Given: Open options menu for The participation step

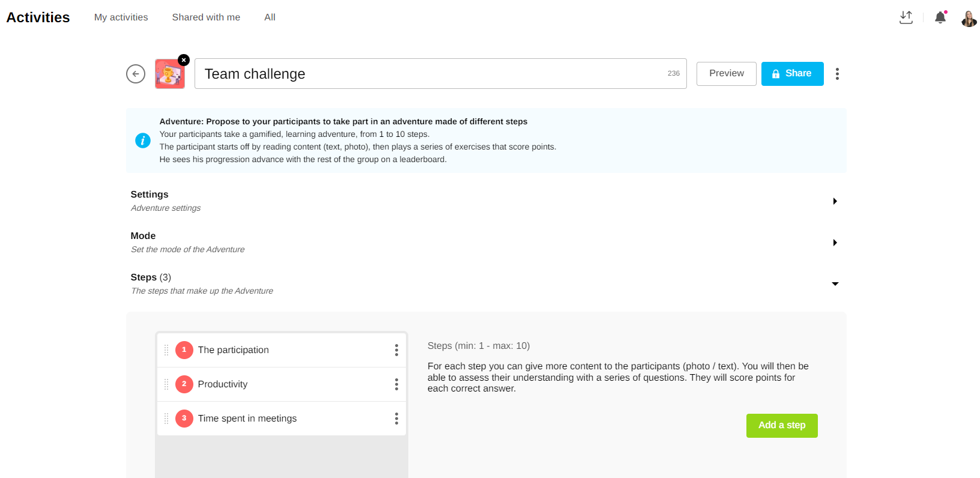Looking at the screenshot, I should pyautogui.click(x=396, y=350).
